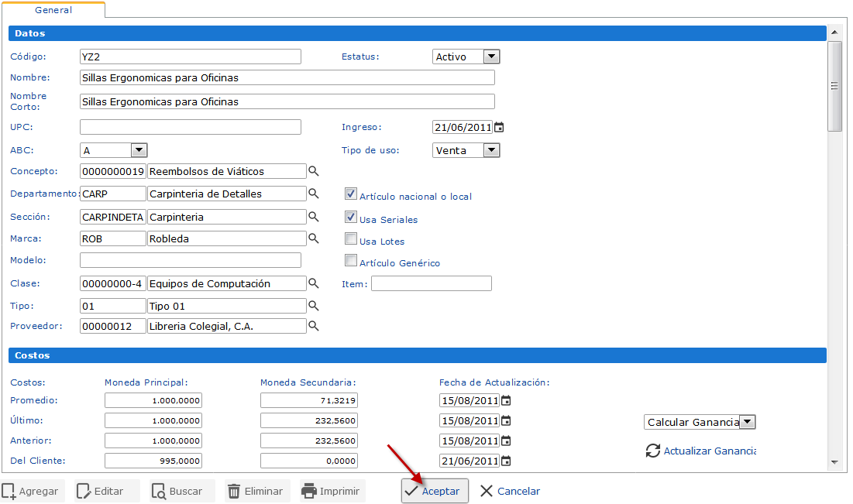Open the Proveedor search magnifier
The width and height of the screenshot is (853, 504).
coord(313,326)
